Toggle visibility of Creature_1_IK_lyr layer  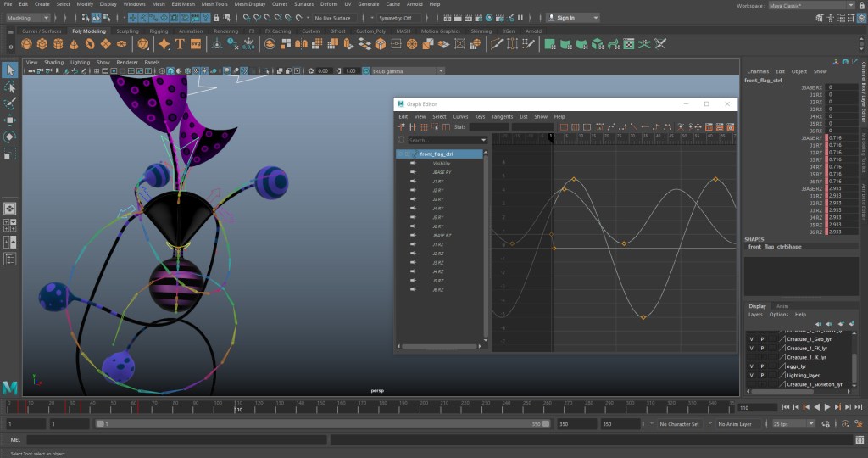pyautogui.click(x=751, y=357)
